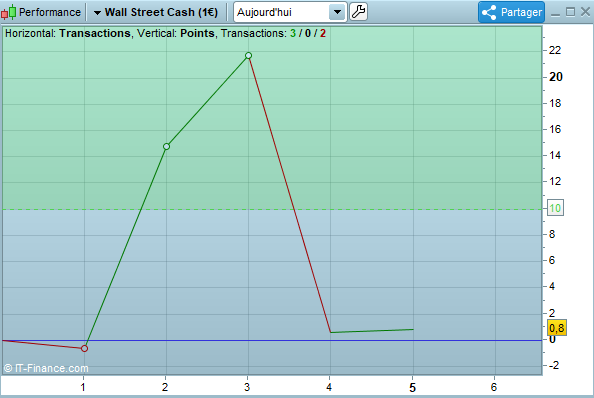Click the red losing transactions count 2
This screenshot has height=398, width=594.
(323, 33)
